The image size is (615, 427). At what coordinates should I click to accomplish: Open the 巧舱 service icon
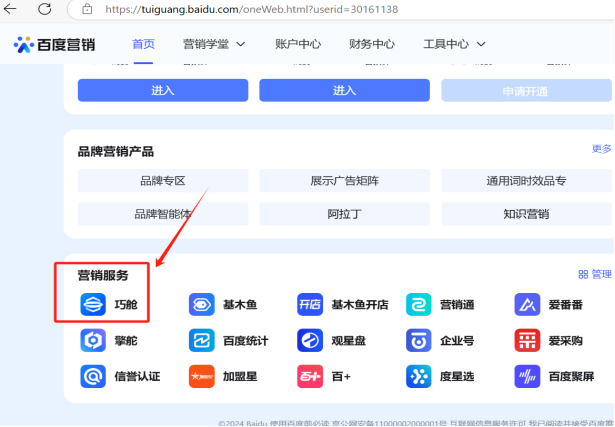pyautogui.click(x=93, y=304)
